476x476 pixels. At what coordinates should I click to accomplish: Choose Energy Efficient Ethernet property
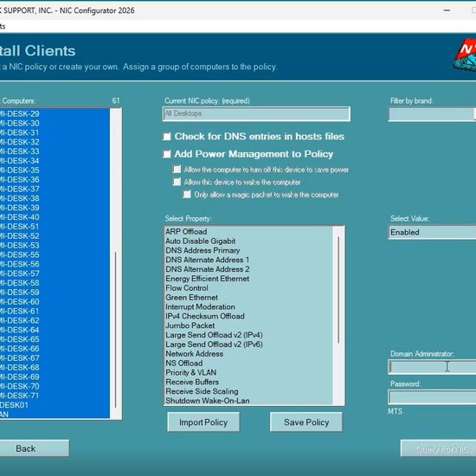click(208, 279)
